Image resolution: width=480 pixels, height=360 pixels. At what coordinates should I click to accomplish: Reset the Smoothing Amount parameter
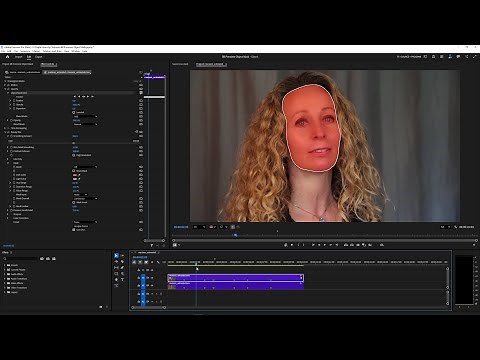point(141,136)
